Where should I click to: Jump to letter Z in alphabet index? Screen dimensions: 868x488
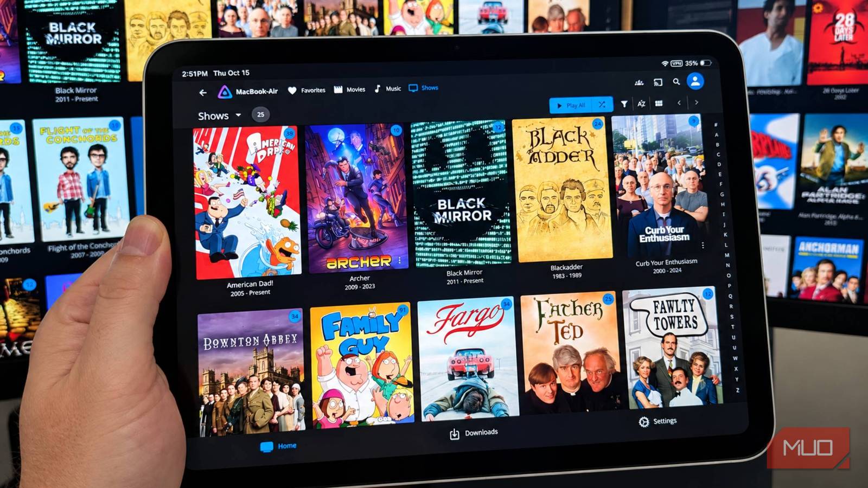point(737,390)
